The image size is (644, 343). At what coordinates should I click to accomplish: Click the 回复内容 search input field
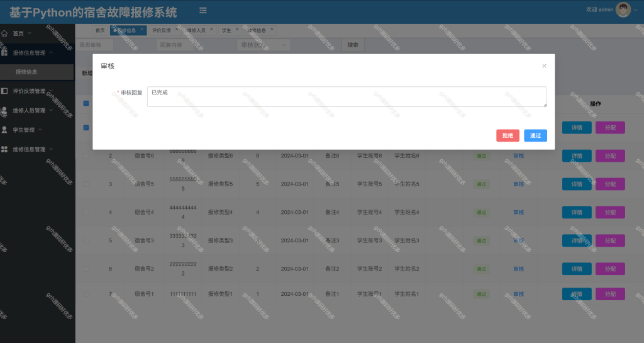pos(175,45)
